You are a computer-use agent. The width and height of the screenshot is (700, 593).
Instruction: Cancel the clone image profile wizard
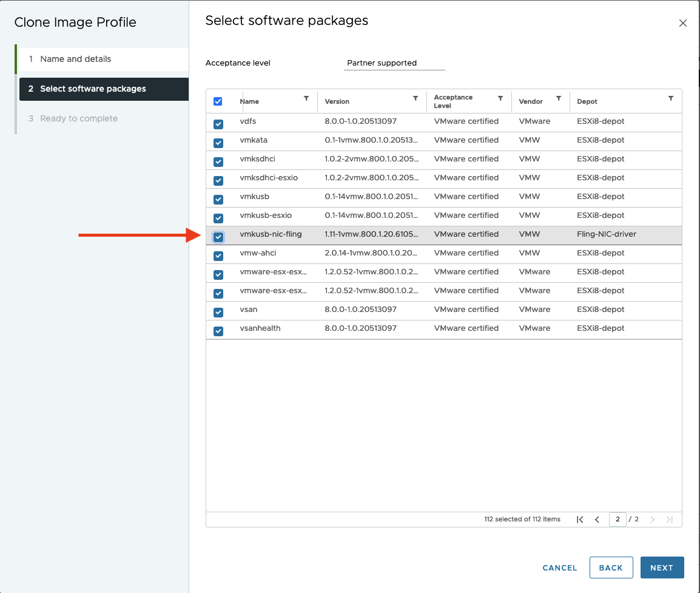click(x=560, y=568)
